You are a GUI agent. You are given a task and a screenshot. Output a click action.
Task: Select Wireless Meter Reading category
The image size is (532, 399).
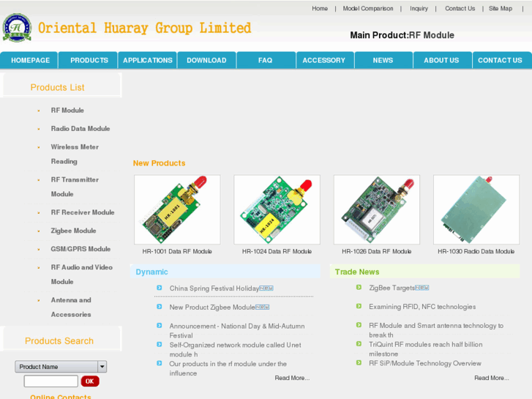(75, 154)
